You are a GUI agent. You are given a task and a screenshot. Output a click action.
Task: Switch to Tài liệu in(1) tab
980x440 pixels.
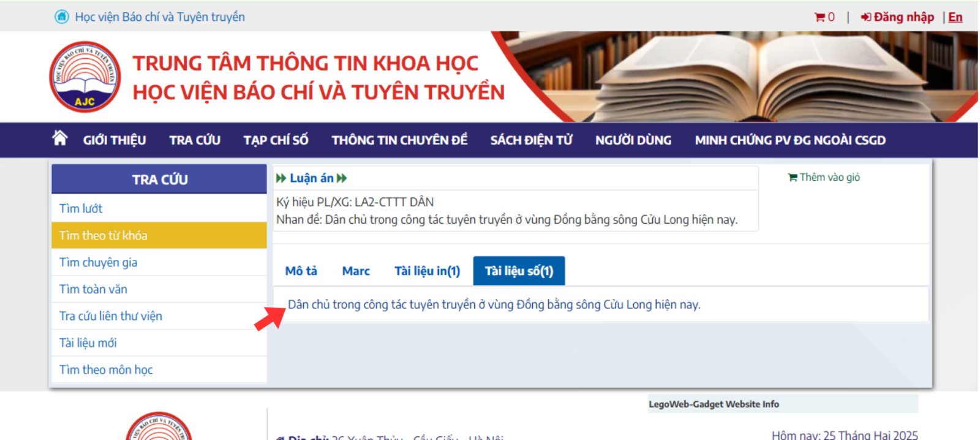pos(427,271)
